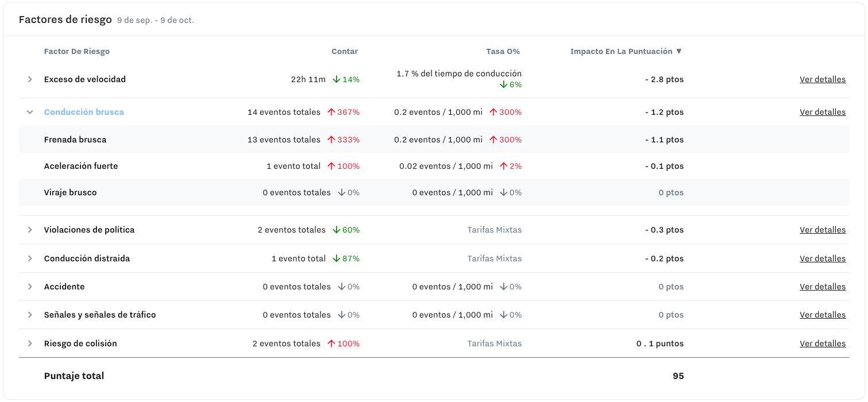Screen dimensions: 868x402
Task: Click Tarifas Mixtas in Conducción distraída row
Action: click(495, 258)
